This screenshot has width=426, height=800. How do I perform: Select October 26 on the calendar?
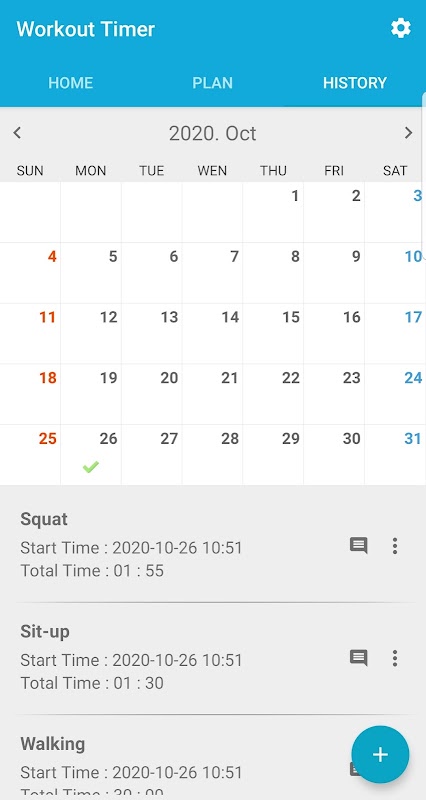click(x=91, y=455)
